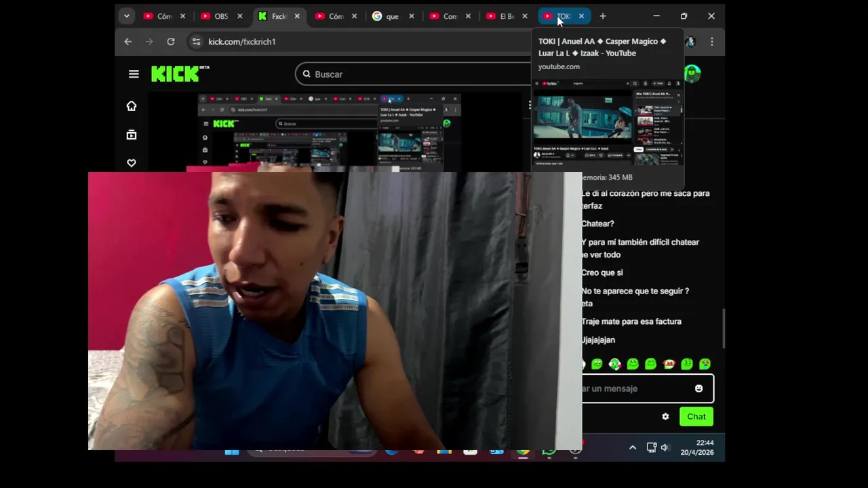Screen dimensions: 868x488
Task: Close the Fxck Kick tab
Action: click(x=297, y=16)
